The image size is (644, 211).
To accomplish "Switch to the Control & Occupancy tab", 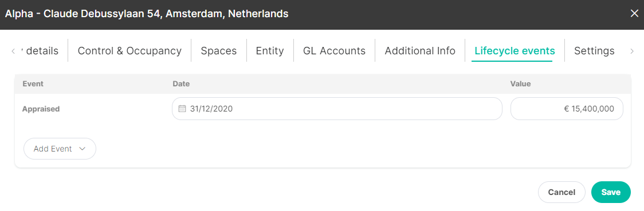I will point(129,51).
